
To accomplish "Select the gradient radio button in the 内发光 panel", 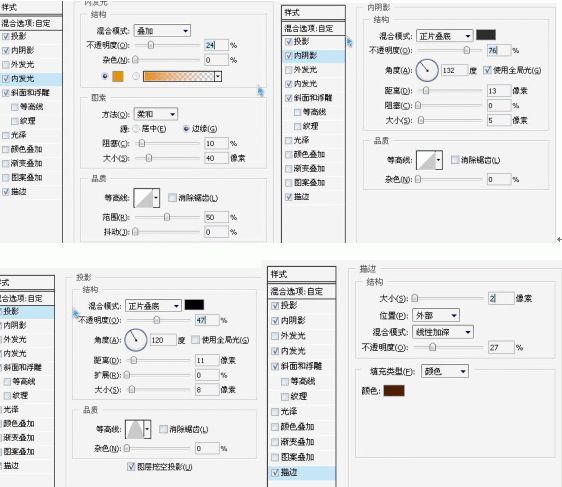I will click(x=136, y=76).
